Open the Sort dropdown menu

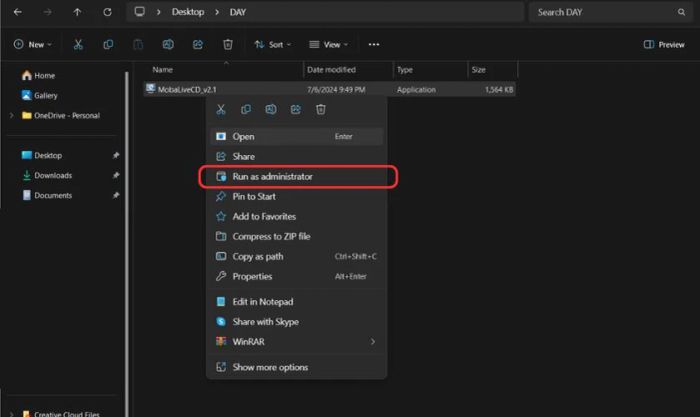pyautogui.click(x=273, y=44)
